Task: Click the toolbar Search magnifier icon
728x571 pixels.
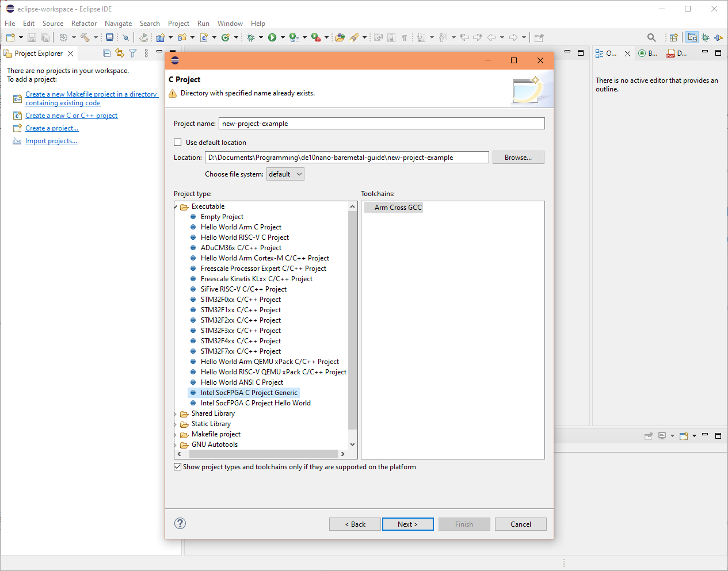Action: (x=651, y=37)
